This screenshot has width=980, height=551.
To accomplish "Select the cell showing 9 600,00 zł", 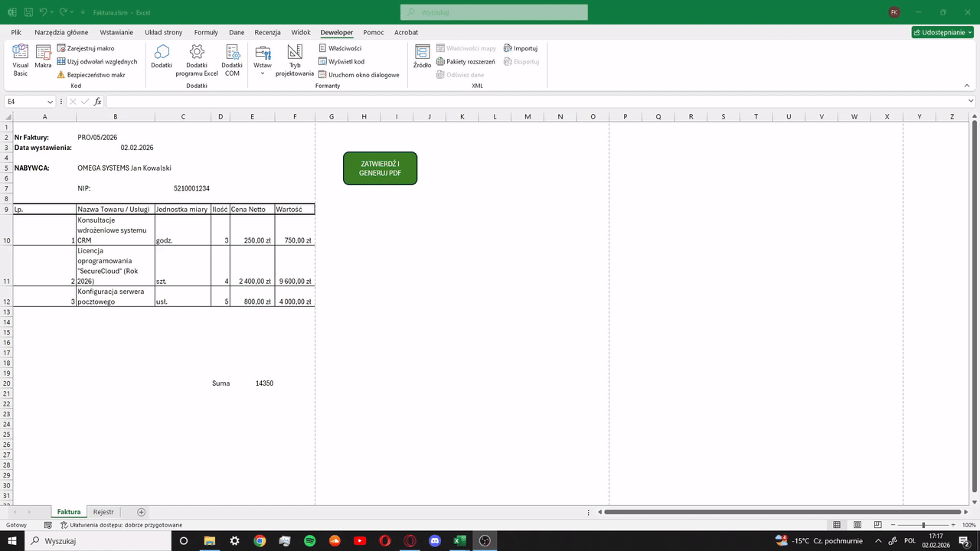I will coord(295,266).
